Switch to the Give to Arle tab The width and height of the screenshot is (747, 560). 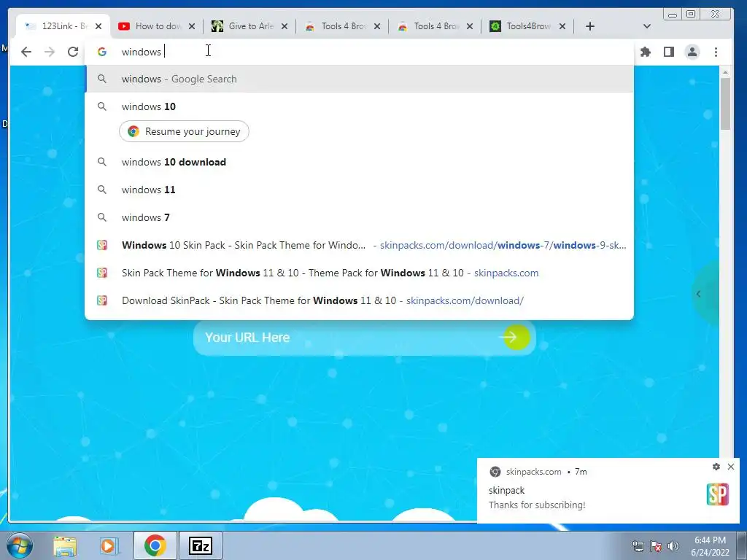click(x=249, y=26)
